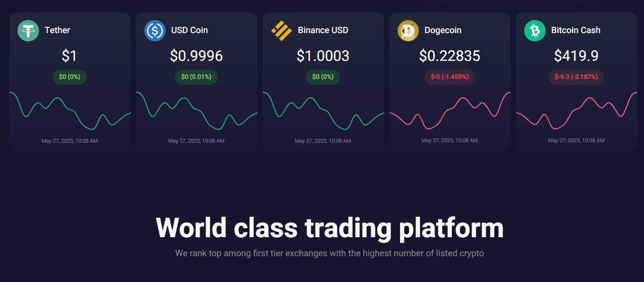Image resolution: width=644 pixels, height=282 pixels.
Task: Click Dogecoin's red sparkline chart
Action: point(450,111)
